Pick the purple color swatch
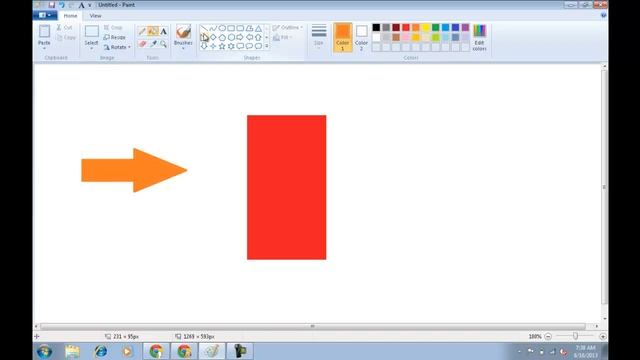This screenshot has width=640, height=360. 465,27
